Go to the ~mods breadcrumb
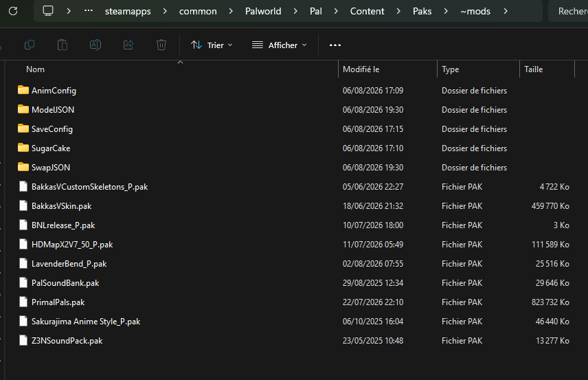 coord(475,11)
